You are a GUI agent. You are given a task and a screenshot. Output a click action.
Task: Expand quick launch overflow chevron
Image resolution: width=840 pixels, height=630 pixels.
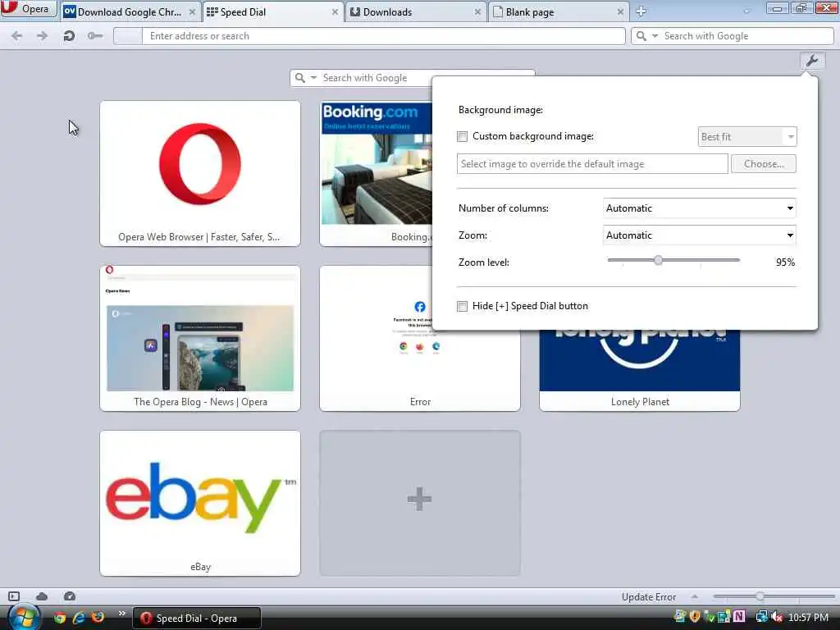point(121,614)
